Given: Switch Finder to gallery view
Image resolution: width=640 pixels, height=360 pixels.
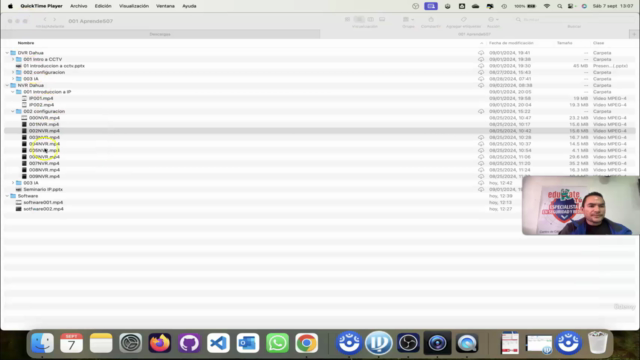Looking at the screenshot, I should click(382, 19).
